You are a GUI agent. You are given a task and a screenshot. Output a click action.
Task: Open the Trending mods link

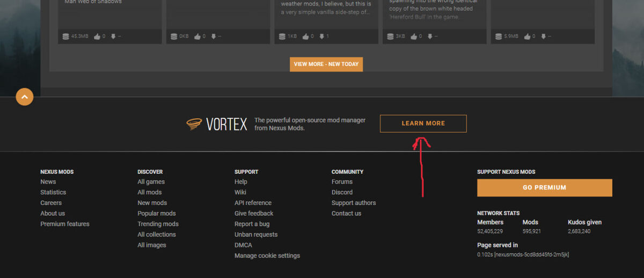point(158,224)
